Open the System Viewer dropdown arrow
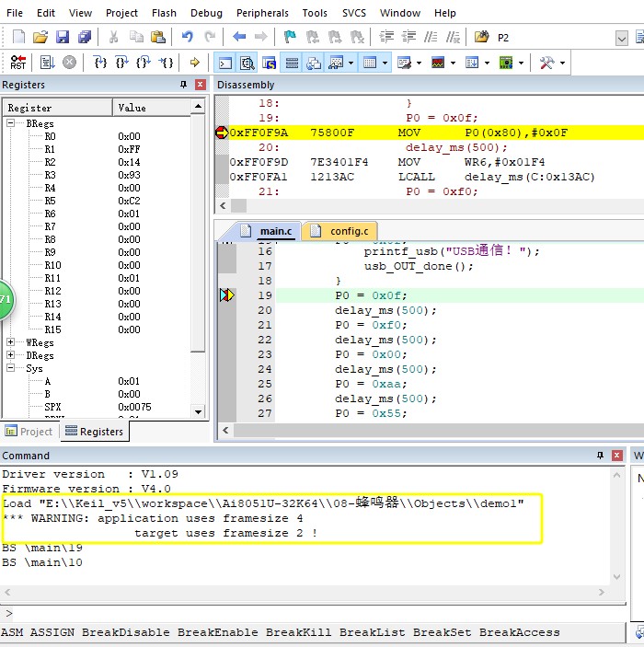Screen dimensions: 644x647 point(522,64)
